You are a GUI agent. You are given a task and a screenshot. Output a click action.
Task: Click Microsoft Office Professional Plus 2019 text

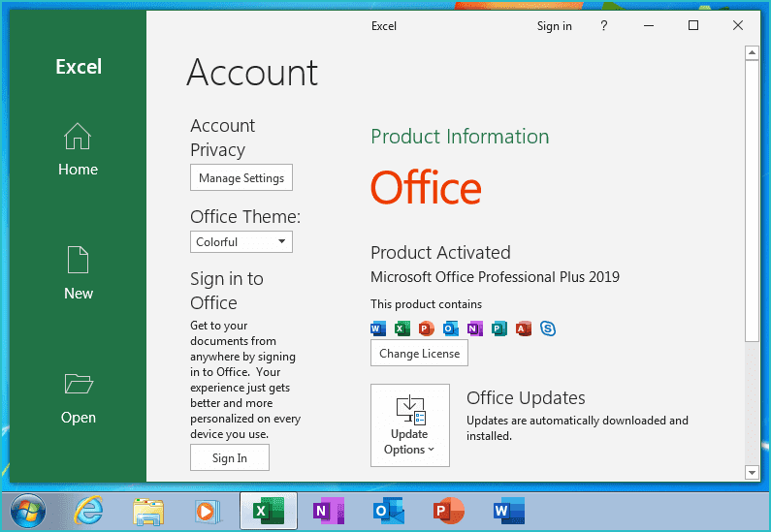click(495, 277)
